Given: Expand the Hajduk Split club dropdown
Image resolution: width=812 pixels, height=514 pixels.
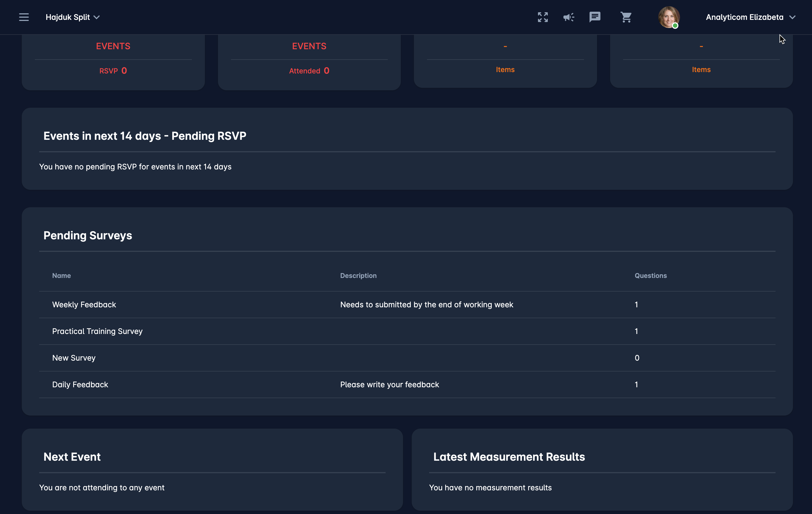Looking at the screenshot, I should point(97,17).
